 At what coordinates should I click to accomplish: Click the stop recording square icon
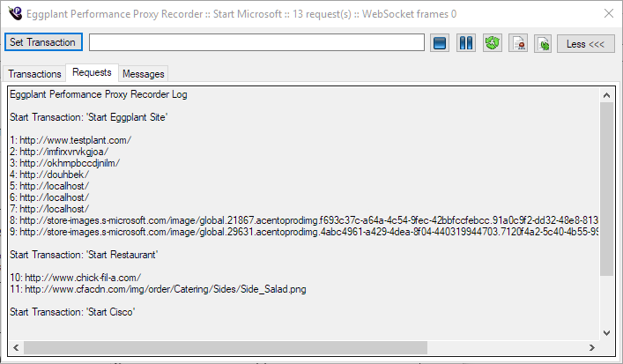(441, 42)
